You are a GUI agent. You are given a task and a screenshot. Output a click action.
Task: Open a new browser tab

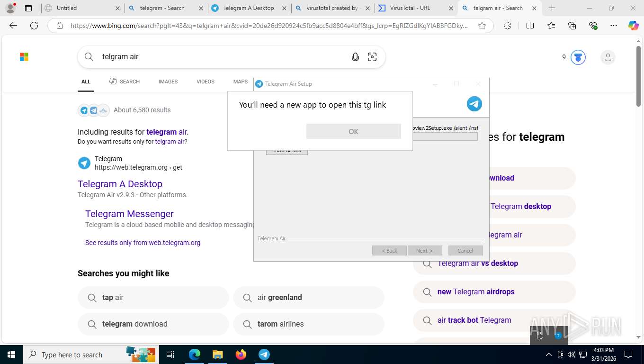pos(552,8)
